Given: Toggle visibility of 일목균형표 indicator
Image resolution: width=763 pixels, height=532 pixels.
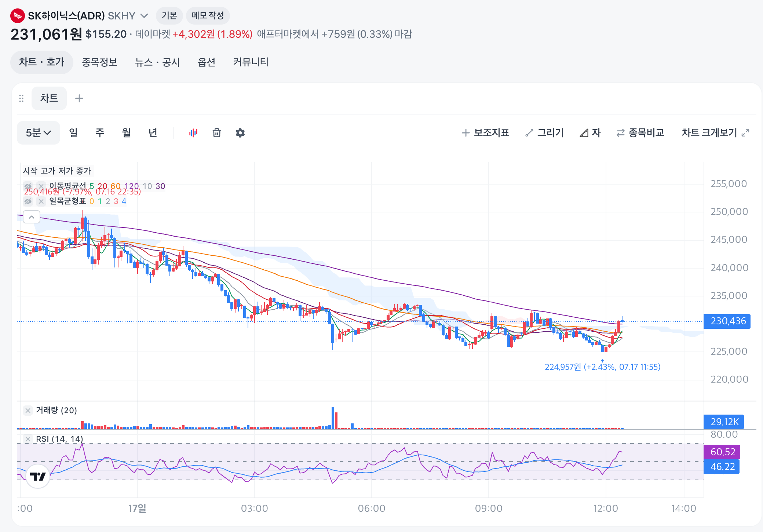Looking at the screenshot, I should (x=28, y=201).
